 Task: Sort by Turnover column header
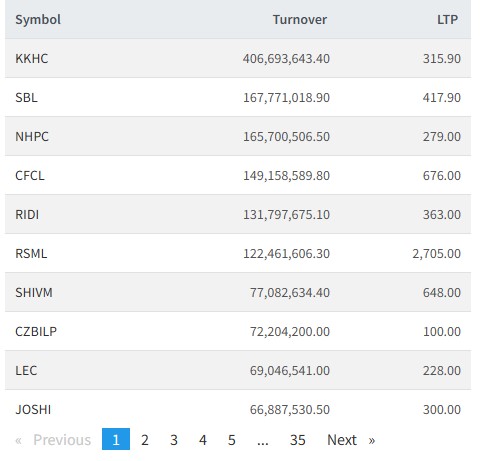click(x=300, y=19)
